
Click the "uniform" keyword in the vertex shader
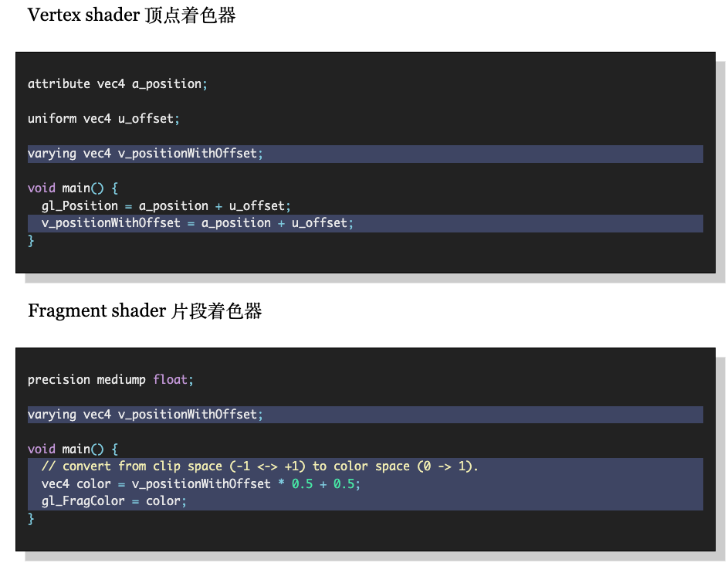(52, 118)
